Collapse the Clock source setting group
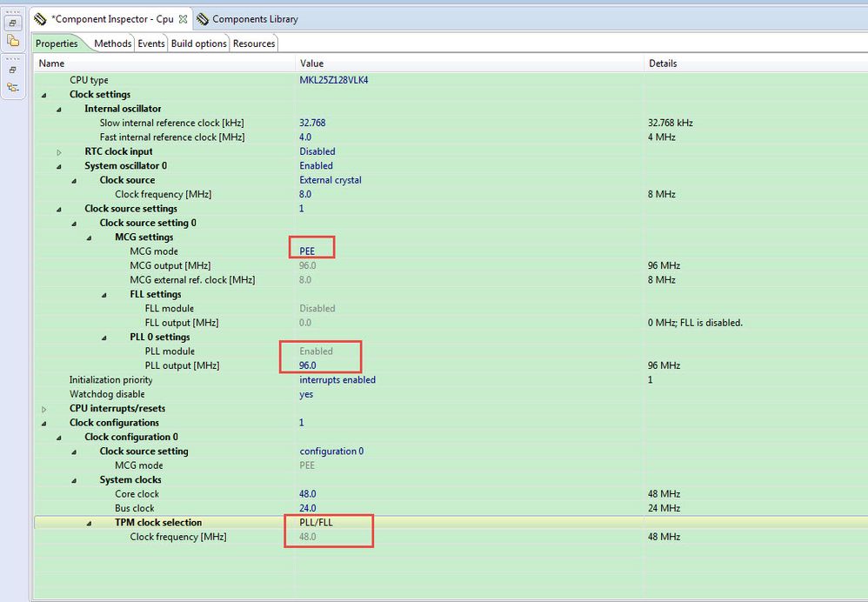Image resolution: width=868 pixels, height=602 pixels. coord(74,452)
